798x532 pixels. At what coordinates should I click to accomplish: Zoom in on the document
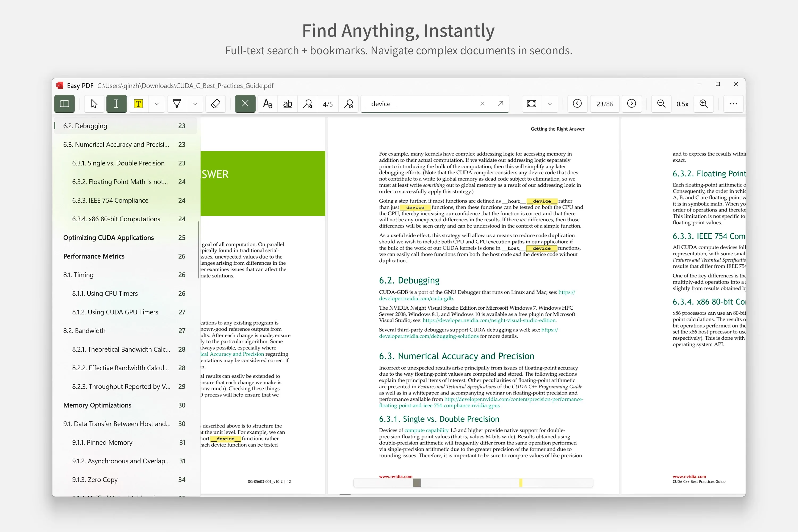click(704, 104)
